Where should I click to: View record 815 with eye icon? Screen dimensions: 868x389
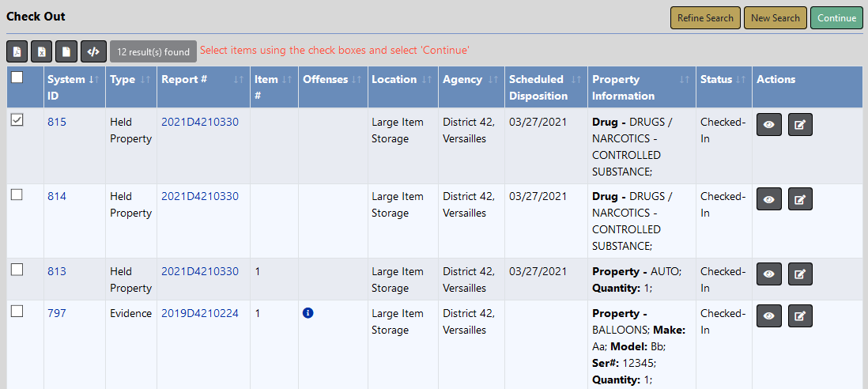[769, 125]
